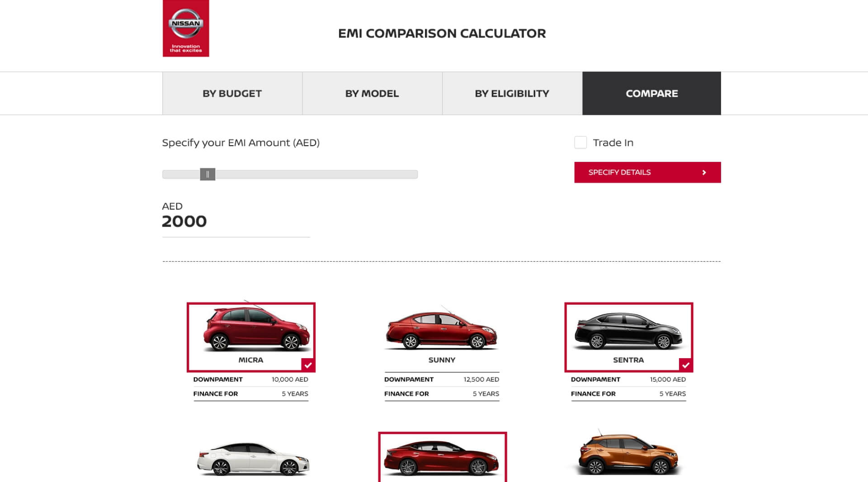Image resolution: width=868 pixels, height=482 pixels.
Task: Click Sentra FINANCE FOR label
Action: click(593, 394)
